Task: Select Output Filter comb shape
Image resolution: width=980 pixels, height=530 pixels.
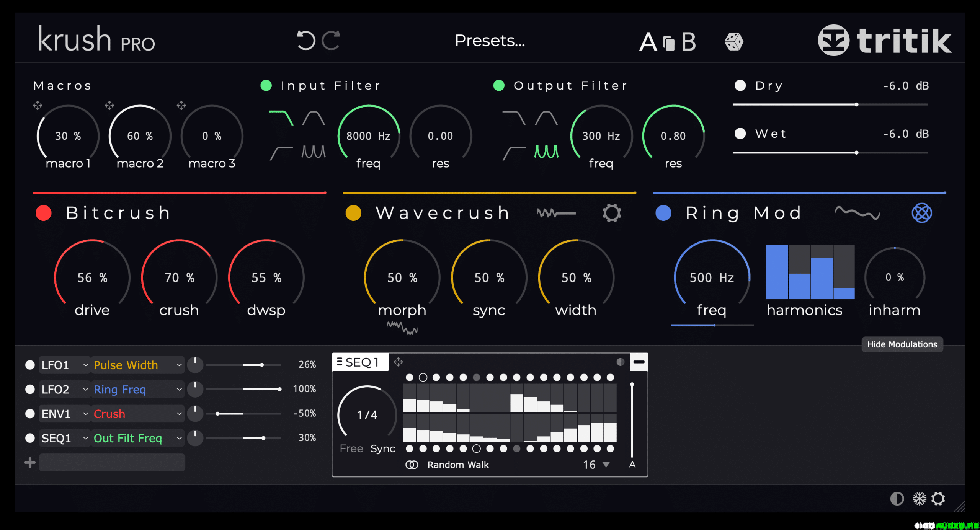Action: pos(546,152)
